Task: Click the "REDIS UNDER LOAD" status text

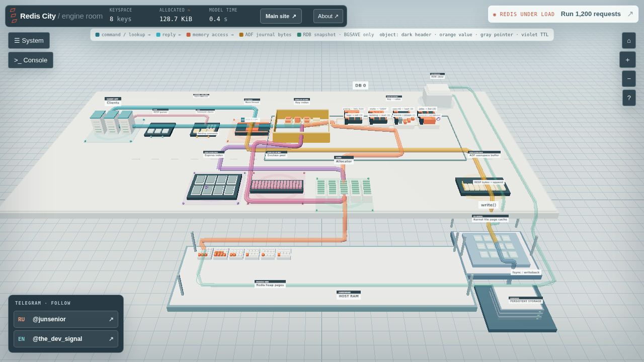Action: tap(527, 14)
